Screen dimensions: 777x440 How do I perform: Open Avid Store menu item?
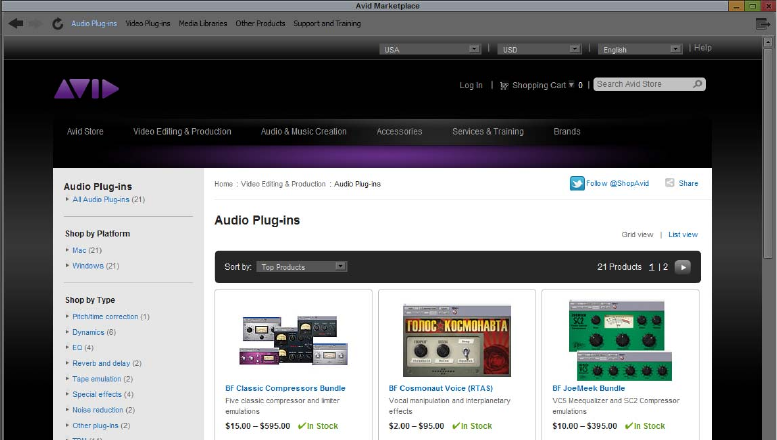coord(85,131)
